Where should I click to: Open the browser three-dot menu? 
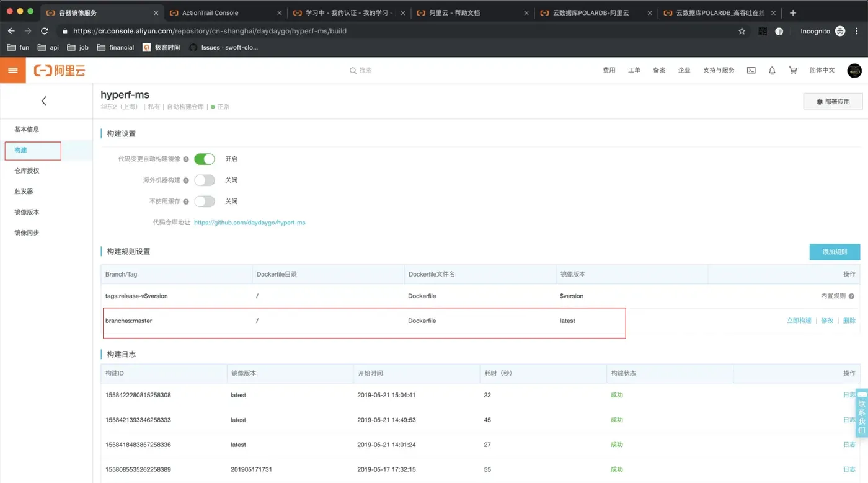coord(857,31)
